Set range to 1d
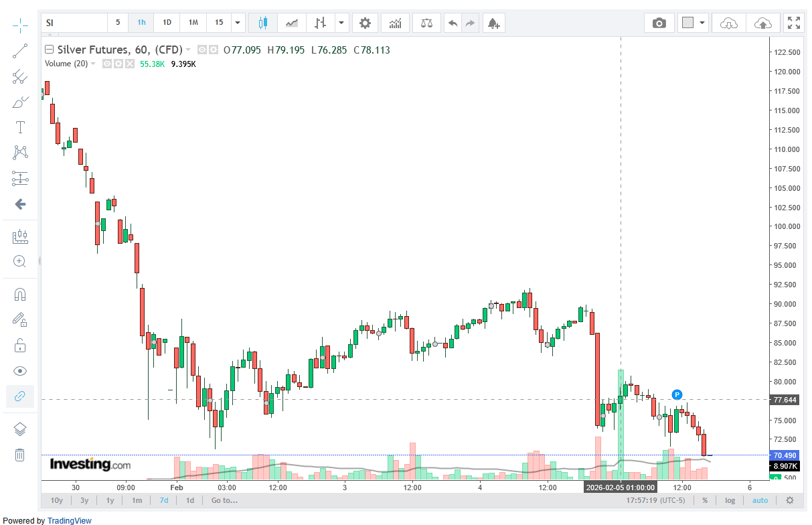Screen dimensions: 812x525 tap(190, 500)
